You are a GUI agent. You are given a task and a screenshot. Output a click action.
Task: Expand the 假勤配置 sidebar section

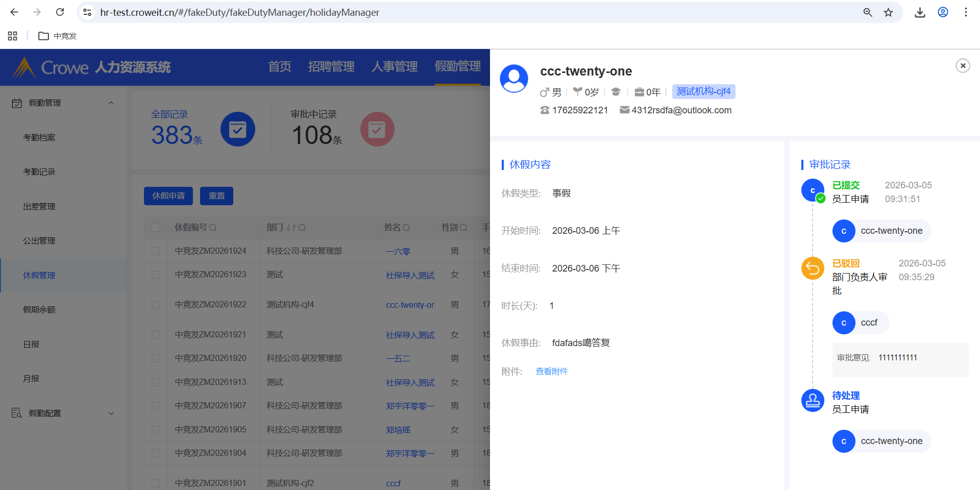tap(111, 413)
